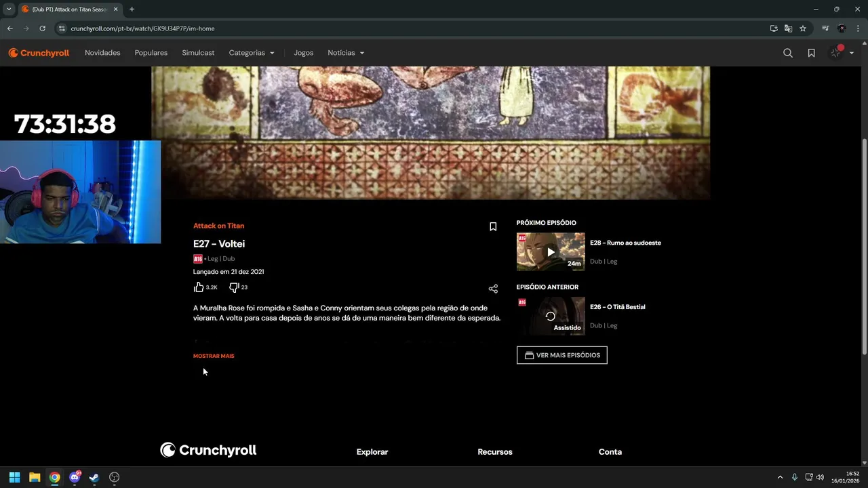Click the address bar URL
This screenshot has width=868, height=488.
(142, 28)
